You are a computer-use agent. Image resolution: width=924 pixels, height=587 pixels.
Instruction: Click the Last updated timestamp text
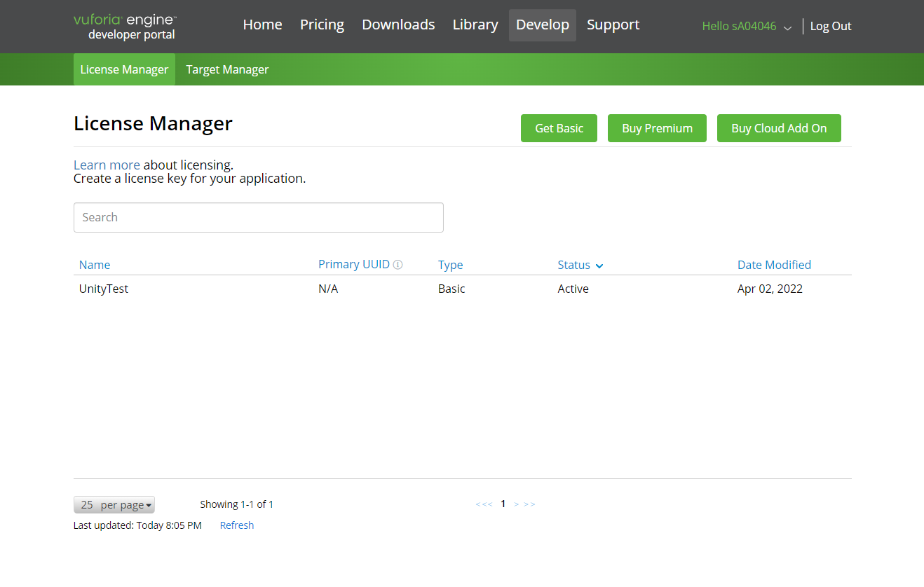click(137, 525)
